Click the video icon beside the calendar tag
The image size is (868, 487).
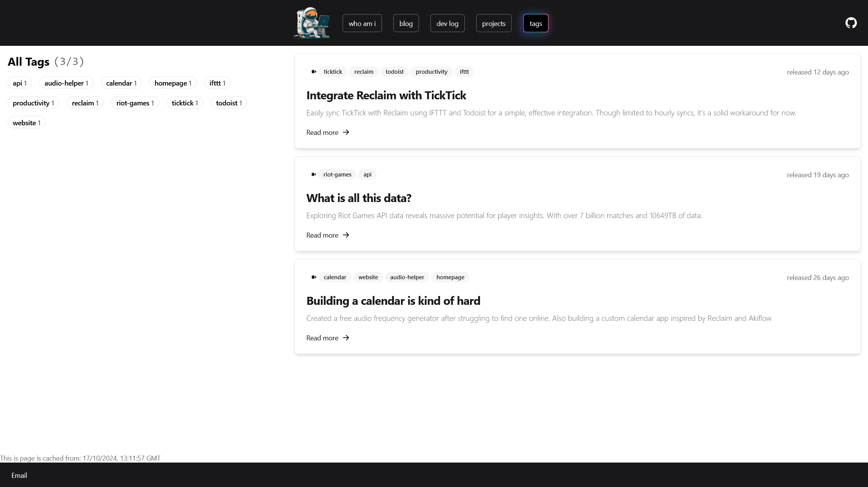click(x=314, y=277)
